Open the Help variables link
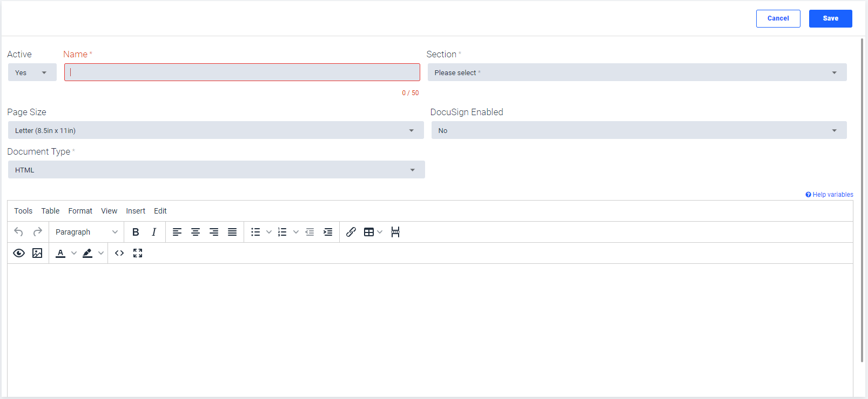This screenshot has width=868, height=399. click(x=833, y=195)
